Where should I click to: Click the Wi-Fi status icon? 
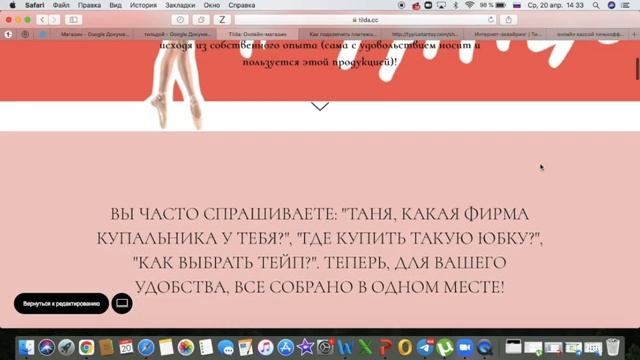tap(469, 5)
